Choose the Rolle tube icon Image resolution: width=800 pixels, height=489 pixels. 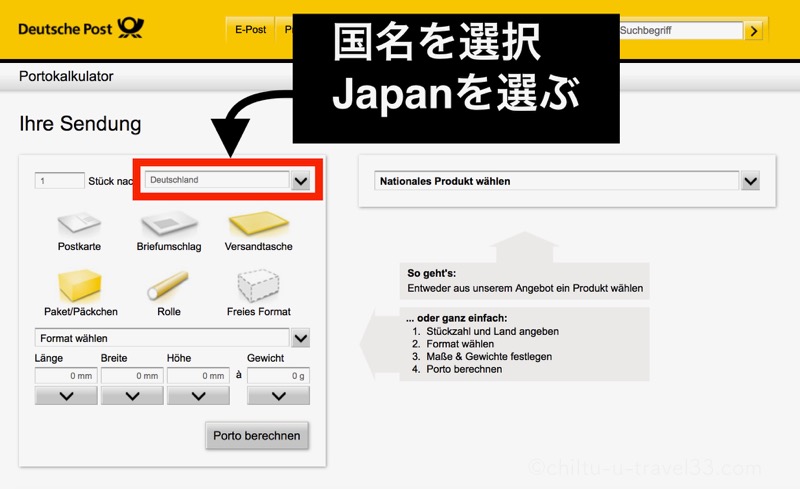[x=168, y=285]
